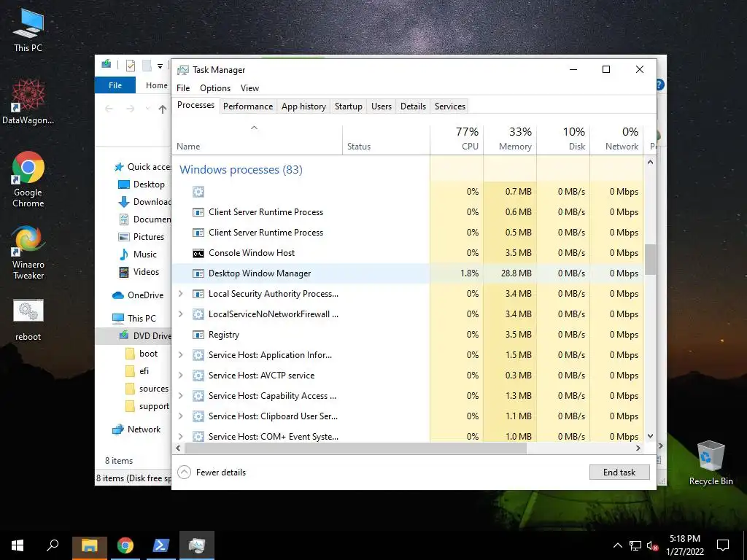Select the boot folder in Explorer tree
This screenshot has width=747, height=560.
click(142, 354)
